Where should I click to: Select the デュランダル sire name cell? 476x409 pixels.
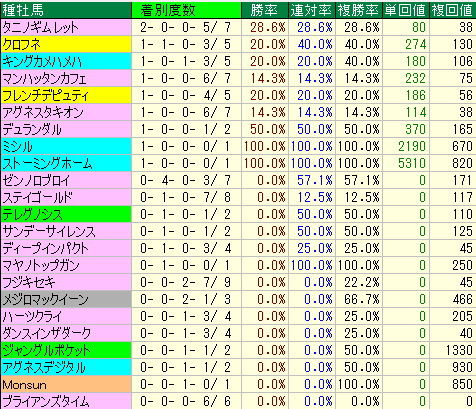click(x=66, y=129)
